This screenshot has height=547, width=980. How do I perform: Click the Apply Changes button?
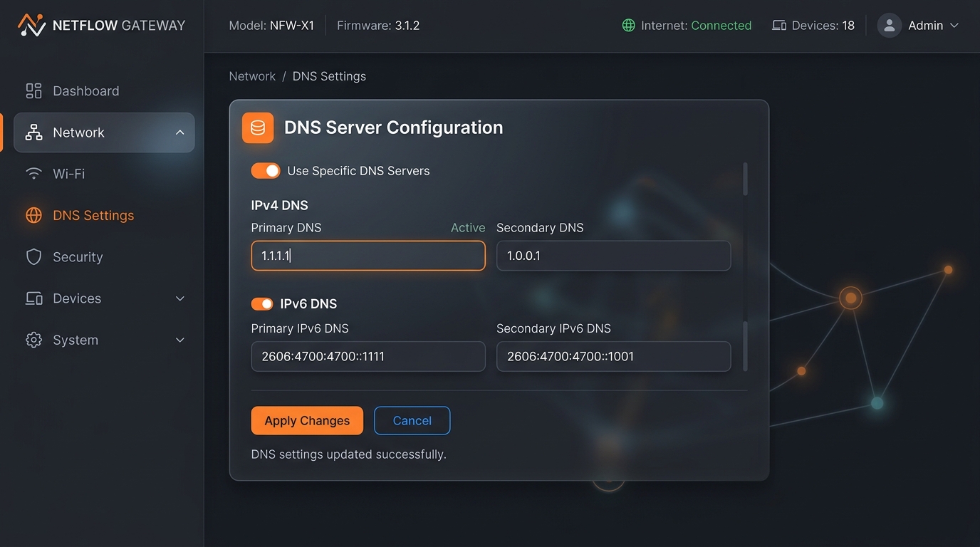pyautogui.click(x=307, y=420)
